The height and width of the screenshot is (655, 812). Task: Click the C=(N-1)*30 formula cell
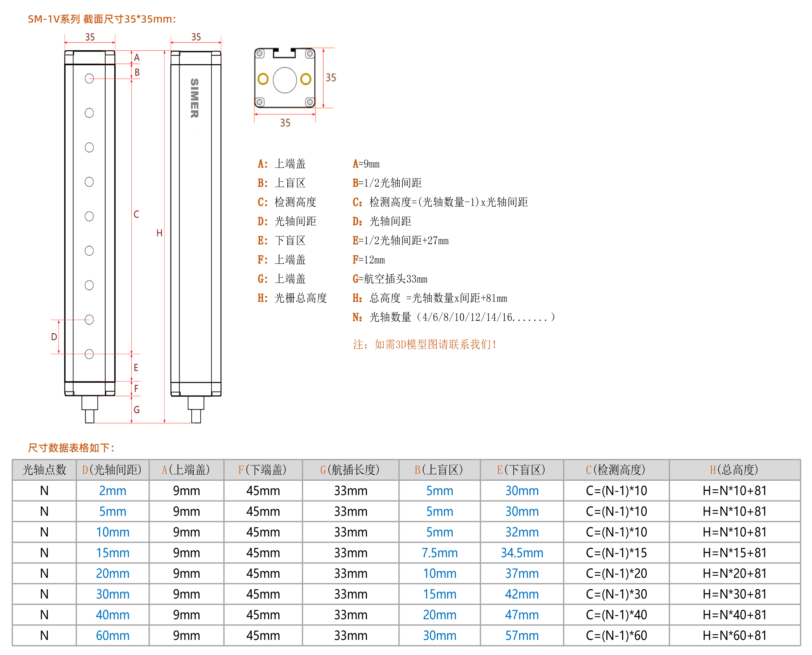616,595
